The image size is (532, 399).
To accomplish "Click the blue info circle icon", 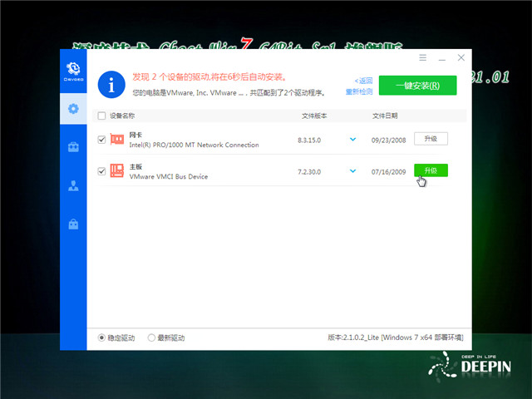I will (x=111, y=85).
